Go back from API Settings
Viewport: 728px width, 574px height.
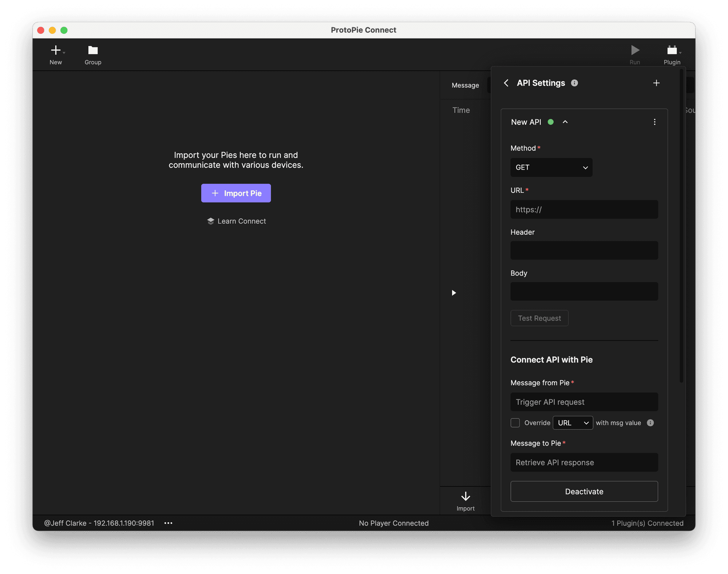(506, 83)
